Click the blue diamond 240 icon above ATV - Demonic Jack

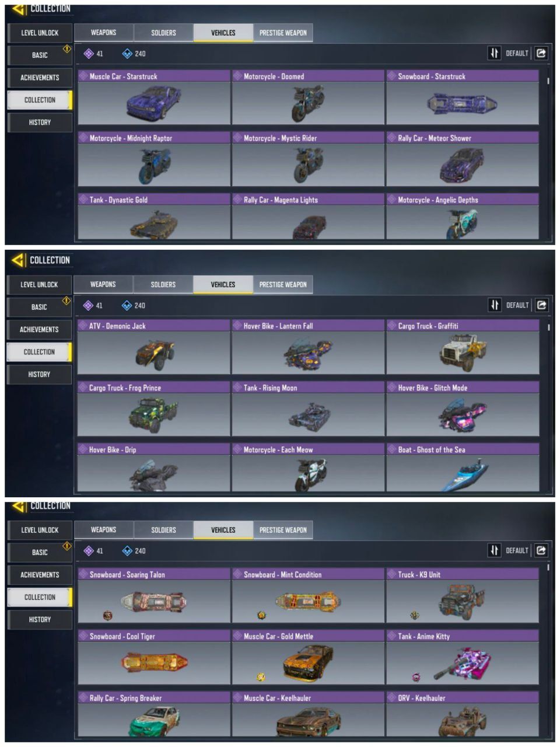[127, 305]
